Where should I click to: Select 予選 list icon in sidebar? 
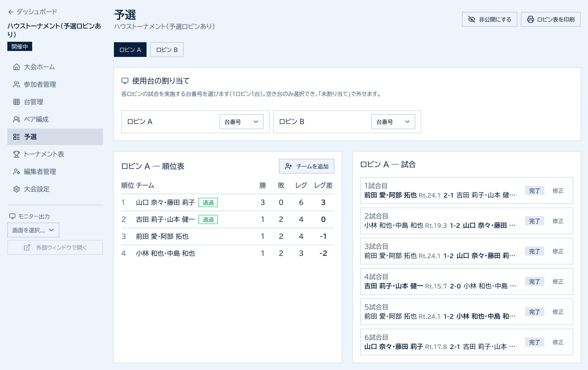click(x=16, y=137)
